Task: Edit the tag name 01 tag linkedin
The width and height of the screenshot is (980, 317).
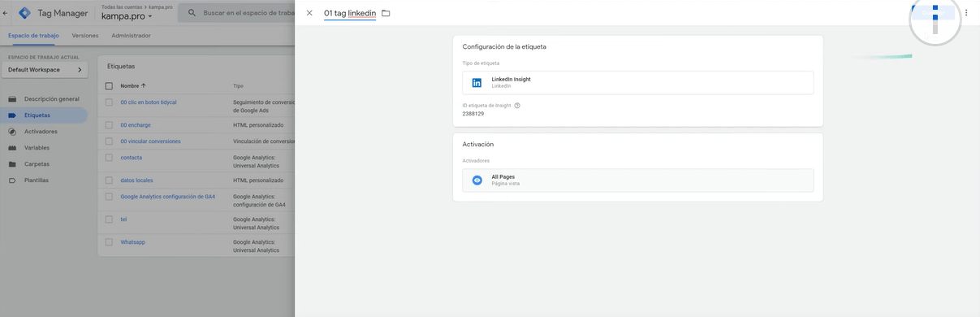Action: (349, 13)
